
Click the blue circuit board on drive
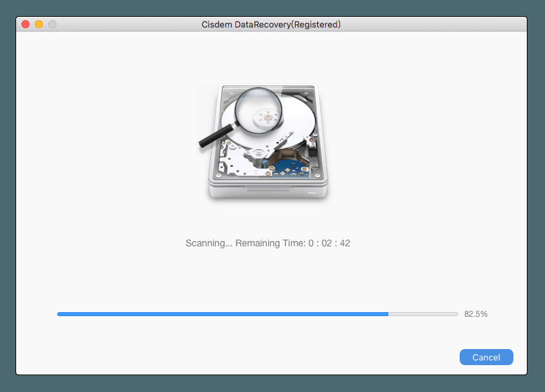click(x=288, y=168)
